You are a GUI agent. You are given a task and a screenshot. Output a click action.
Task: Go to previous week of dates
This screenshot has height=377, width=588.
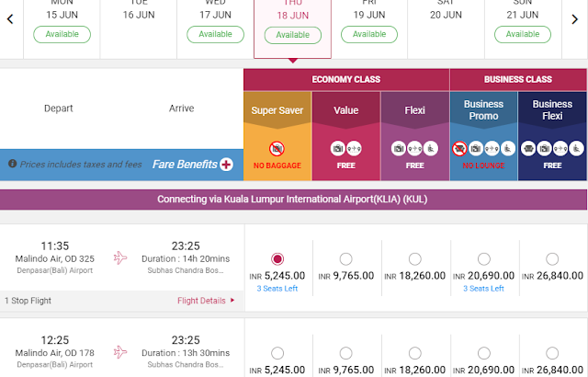10,19
